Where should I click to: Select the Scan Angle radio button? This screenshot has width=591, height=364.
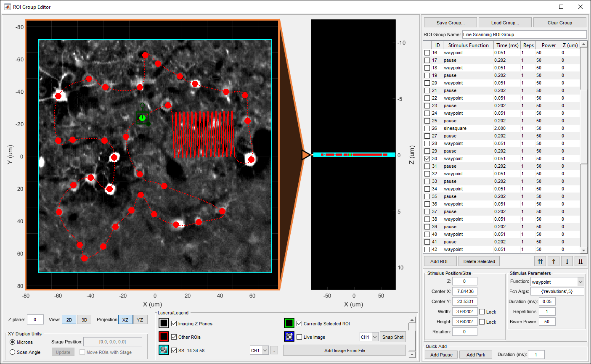[x=13, y=352]
